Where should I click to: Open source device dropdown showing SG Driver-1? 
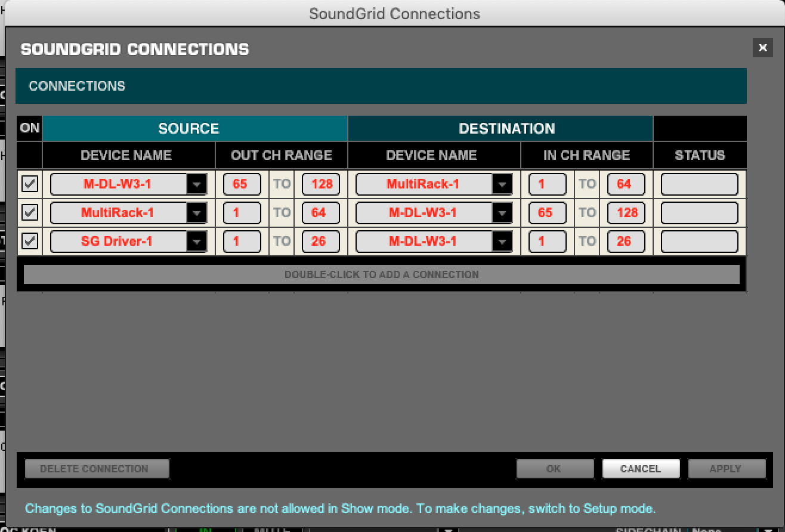(x=129, y=242)
